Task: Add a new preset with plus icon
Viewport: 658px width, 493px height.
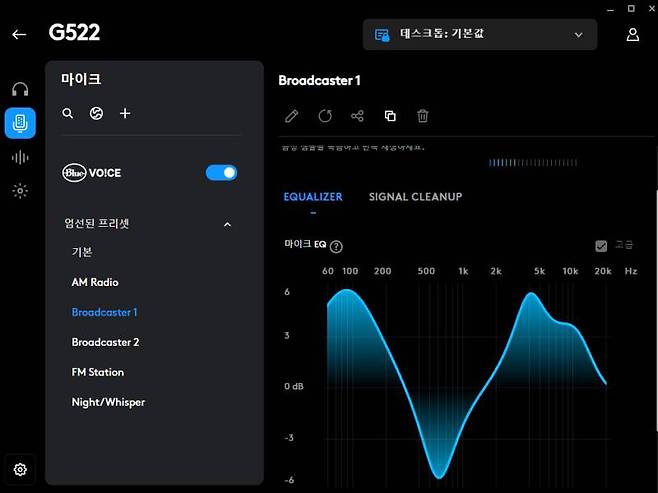Action: click(x=125, y=114)
